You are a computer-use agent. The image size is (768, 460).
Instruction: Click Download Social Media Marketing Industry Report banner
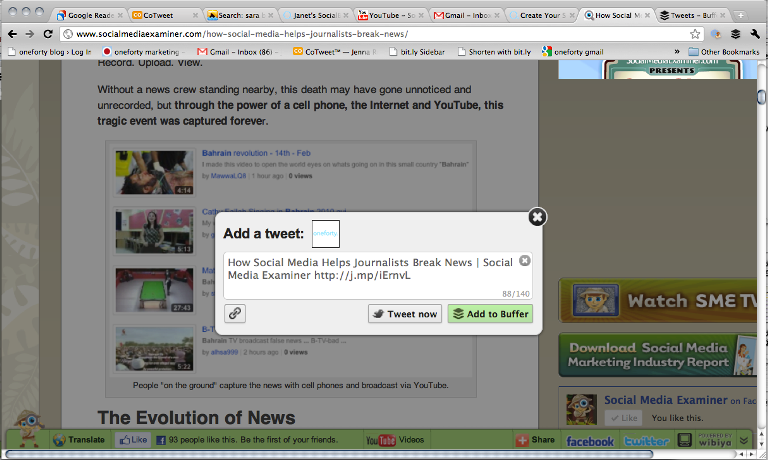(658, 355)
